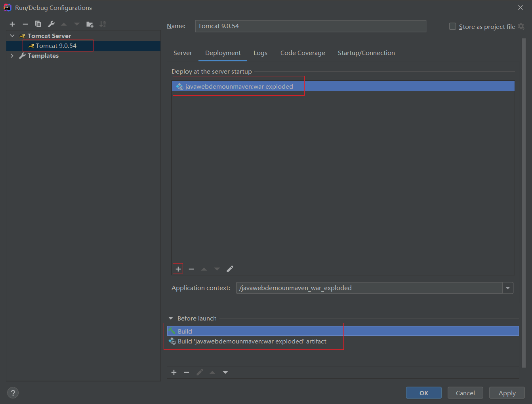The image size is (532, 404).
Task: Remove the selected run configuration
Action: coord(25,24)
